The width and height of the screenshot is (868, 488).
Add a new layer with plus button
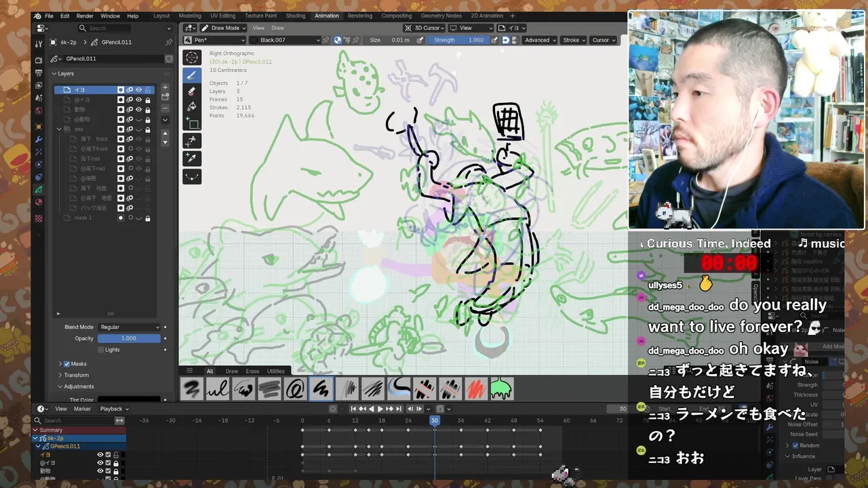point(165,87)
